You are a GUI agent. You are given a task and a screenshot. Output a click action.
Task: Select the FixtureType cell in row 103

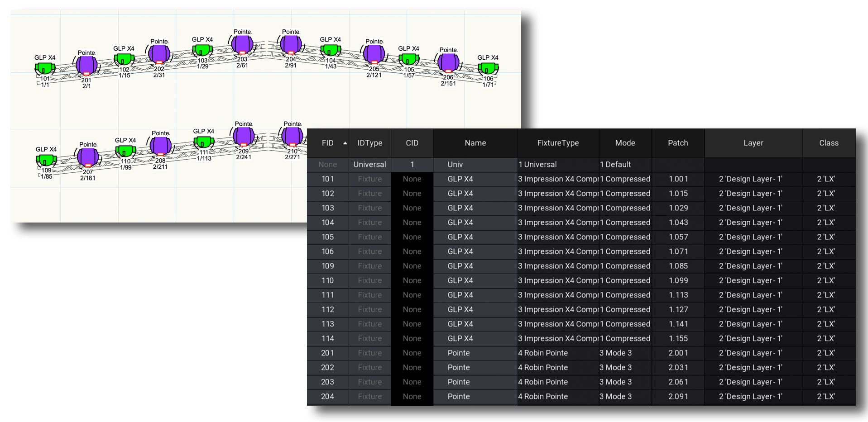558,208
